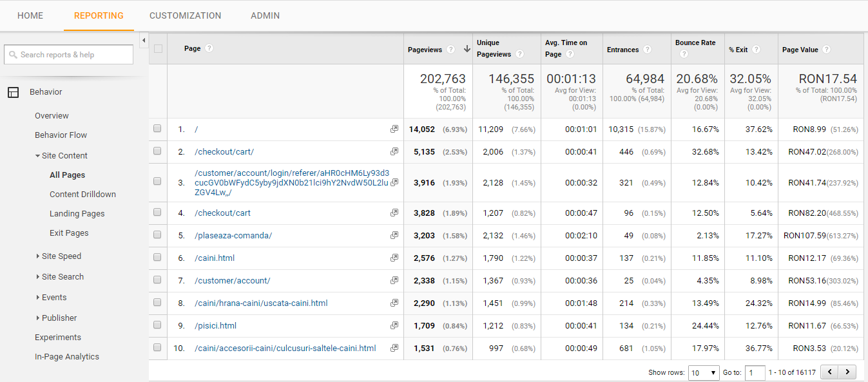
Task: Open /pisici.html external link icon
Action: coord(394,326)
